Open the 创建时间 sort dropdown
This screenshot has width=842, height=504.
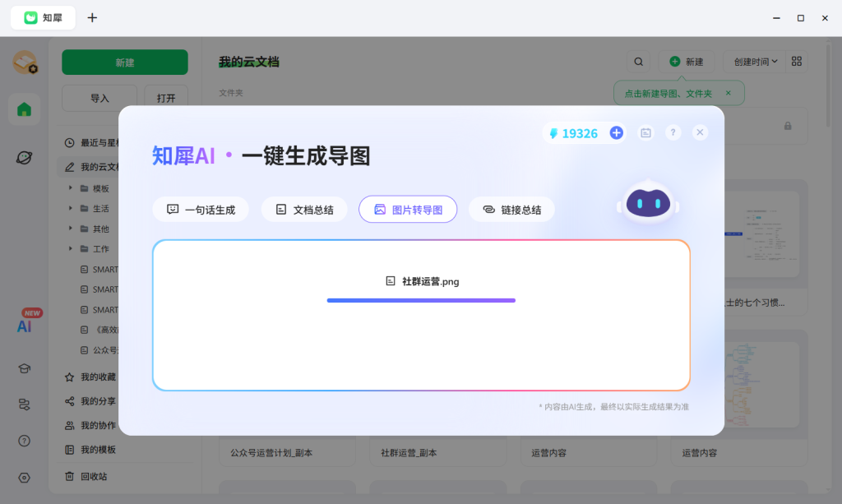(755, 62)
